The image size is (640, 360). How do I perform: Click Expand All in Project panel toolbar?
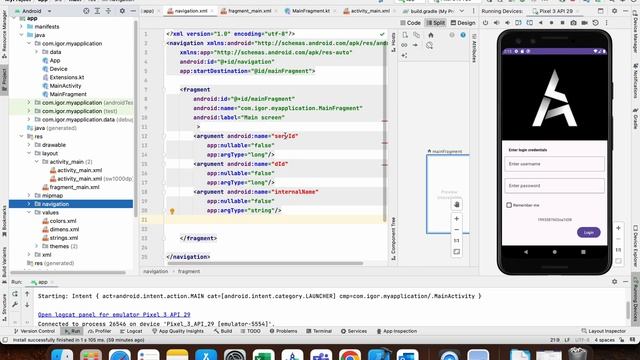coord(97,11)
